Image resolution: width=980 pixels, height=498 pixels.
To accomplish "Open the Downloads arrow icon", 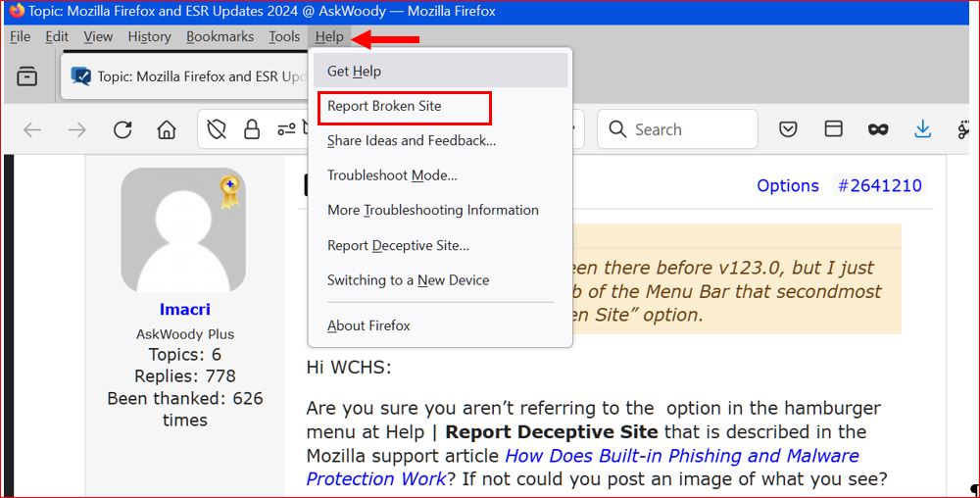I will (x=922, y=129).
